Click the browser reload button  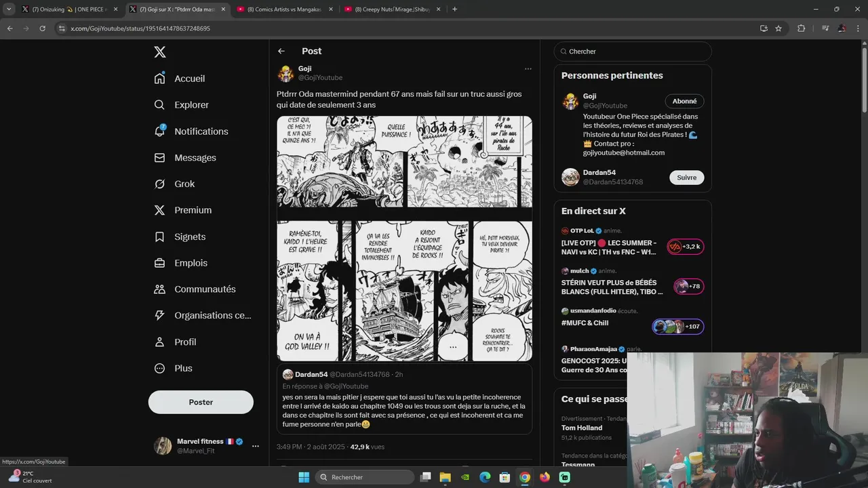point(42,28)
